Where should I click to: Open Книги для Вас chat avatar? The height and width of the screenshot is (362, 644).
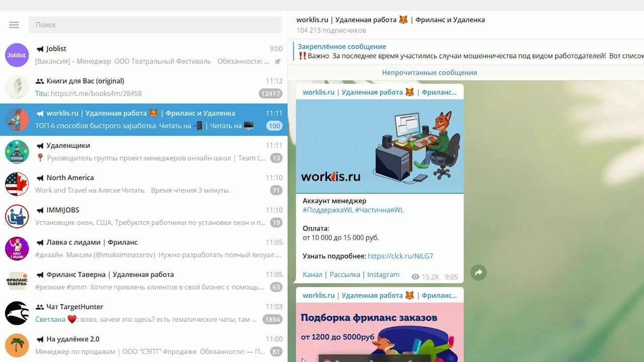coord(17,87)
